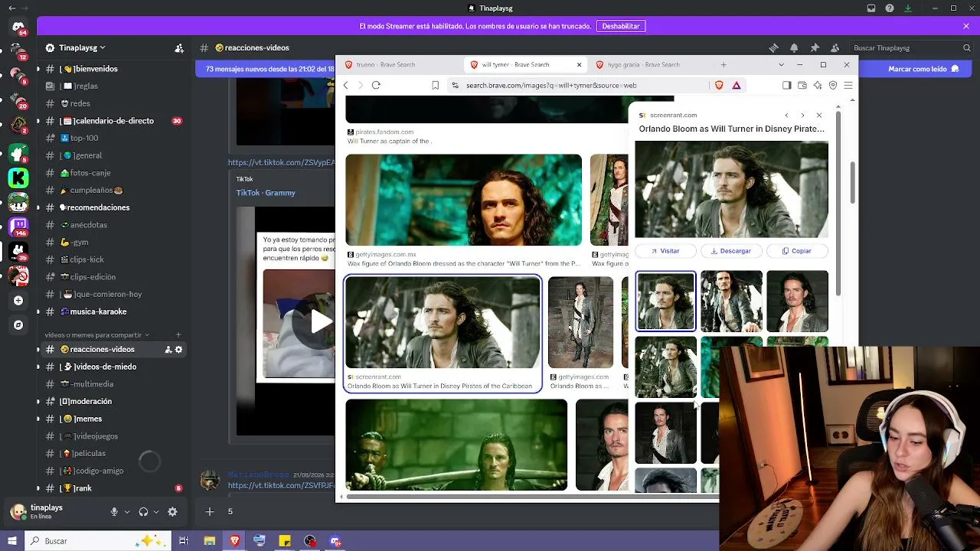Switch to the 'trueno - Brave Search' tab

click(x=399, y=65)
